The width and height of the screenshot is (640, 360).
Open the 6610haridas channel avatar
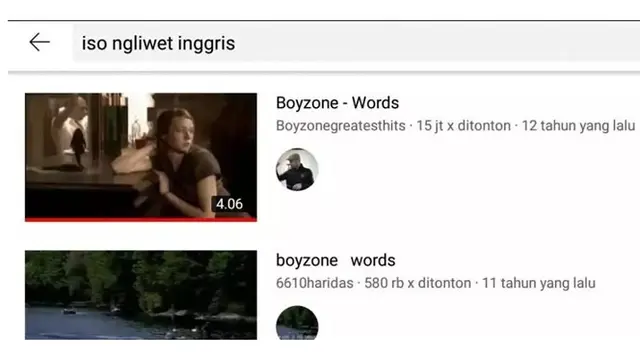click(x=297, y=323)
